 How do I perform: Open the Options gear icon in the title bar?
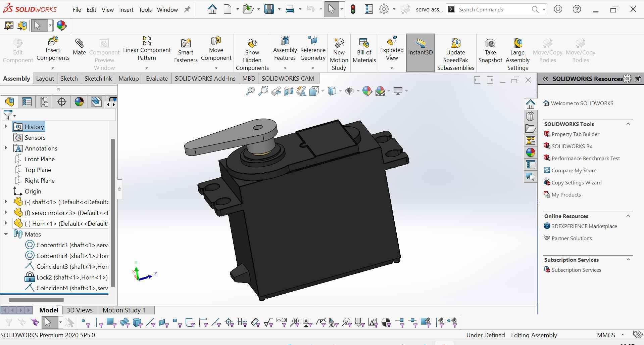384,9
